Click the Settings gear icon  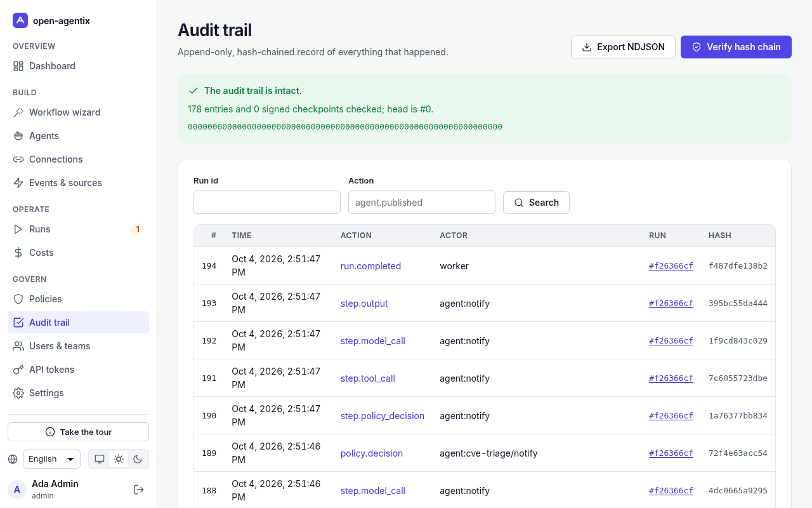[18, 393]
